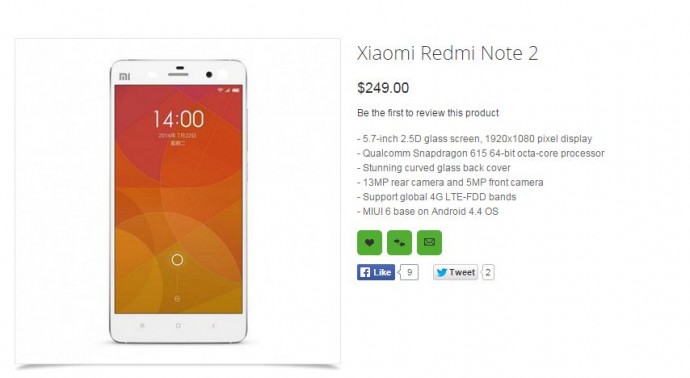
Task: Click the green compare arrows icon
Action: (399, 242)
